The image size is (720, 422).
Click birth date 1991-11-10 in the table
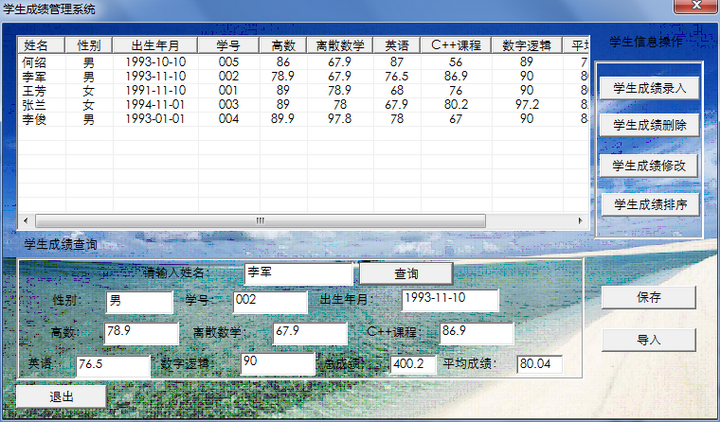(x=155, y=90)
